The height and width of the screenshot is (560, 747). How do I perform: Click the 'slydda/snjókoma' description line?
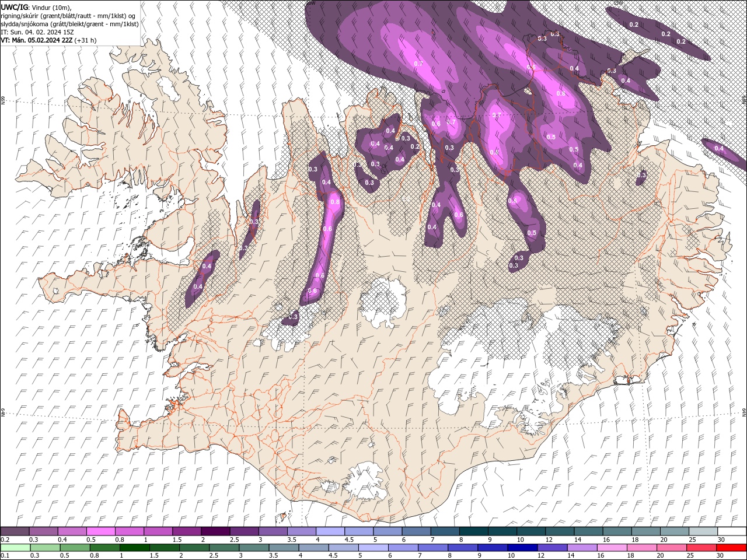click(x=69, y=24)
